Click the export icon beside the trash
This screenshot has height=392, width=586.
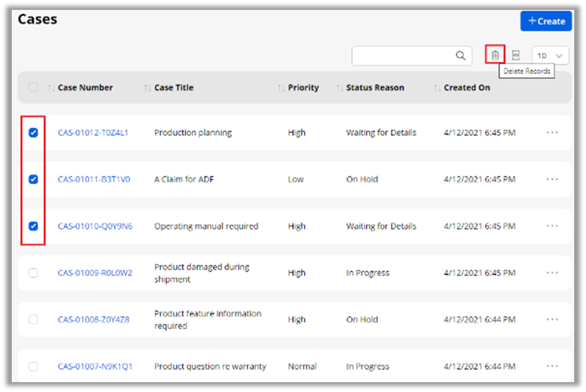515,55
